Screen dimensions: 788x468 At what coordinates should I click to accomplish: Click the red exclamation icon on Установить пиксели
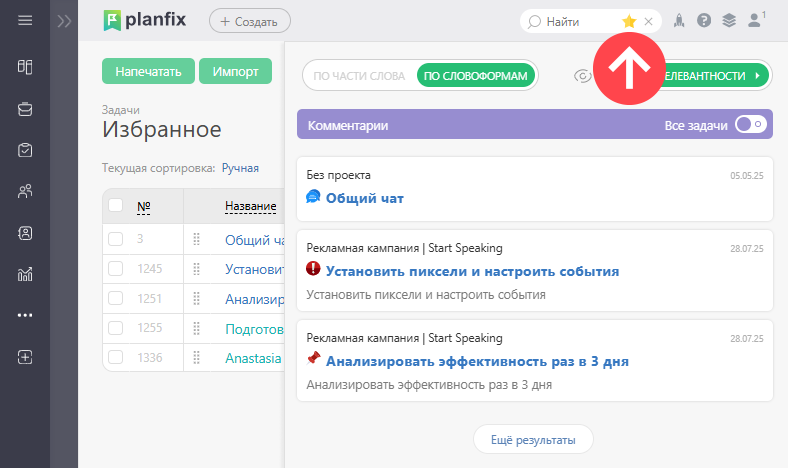313,268
